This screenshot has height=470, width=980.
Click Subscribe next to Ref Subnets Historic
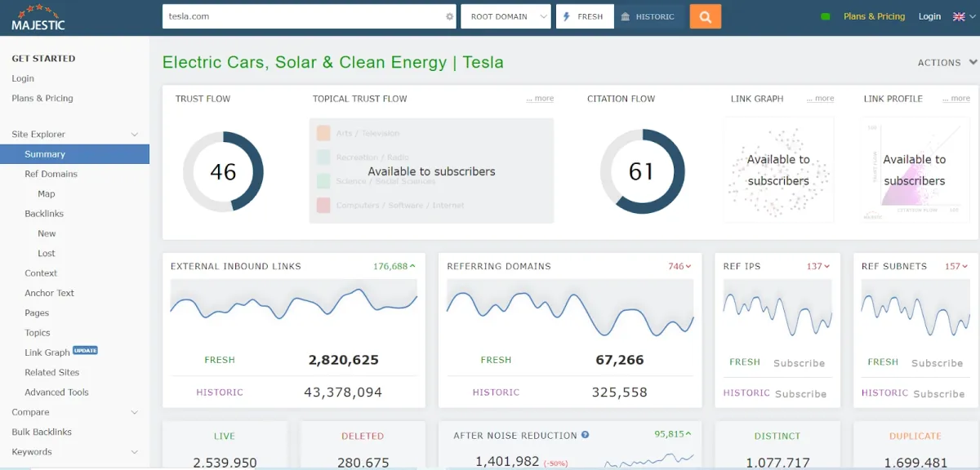tap(939, 393)
